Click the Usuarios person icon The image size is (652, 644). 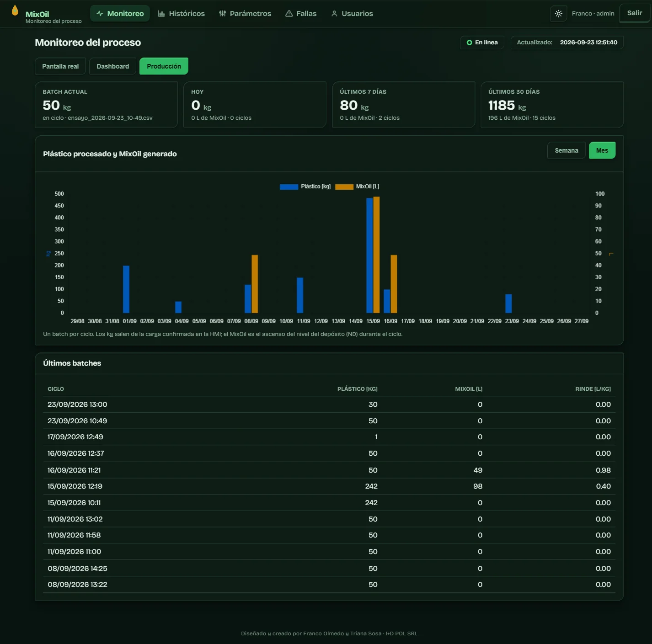tap(334, 14)
